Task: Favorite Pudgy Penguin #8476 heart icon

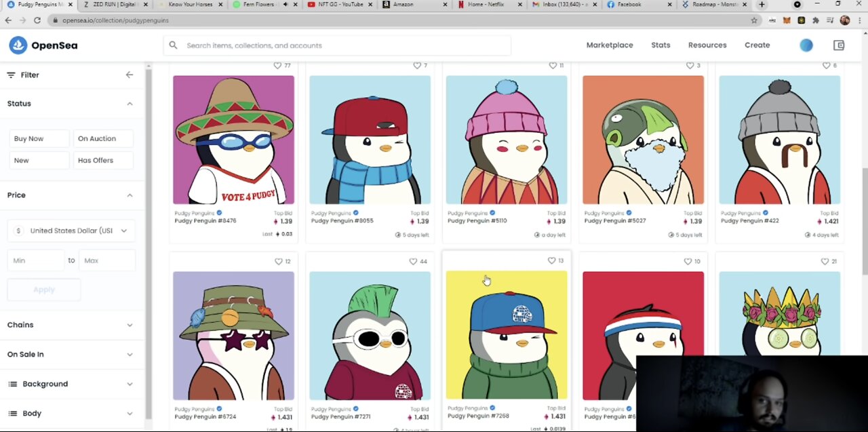Action: (277, 66)
